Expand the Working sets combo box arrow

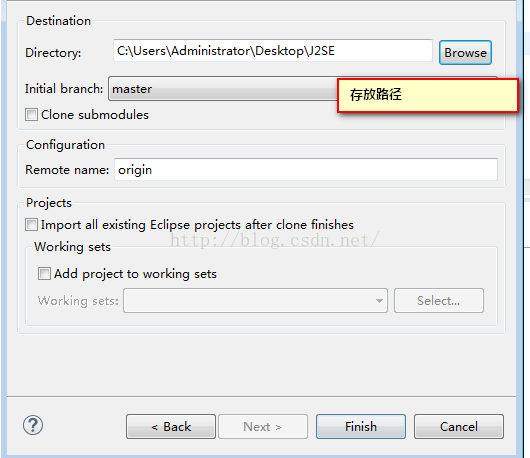(x=379, y=300)
